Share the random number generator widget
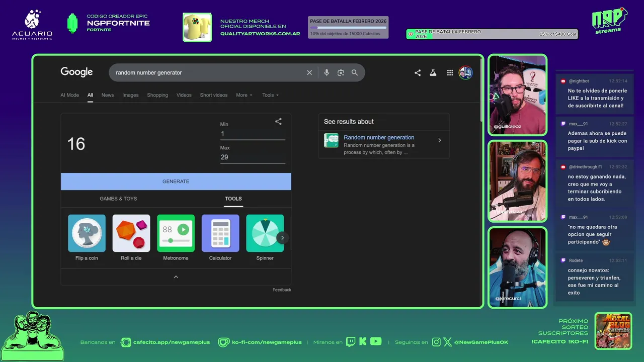This screenshot has width=644, height=362. [x=278, y=121]
